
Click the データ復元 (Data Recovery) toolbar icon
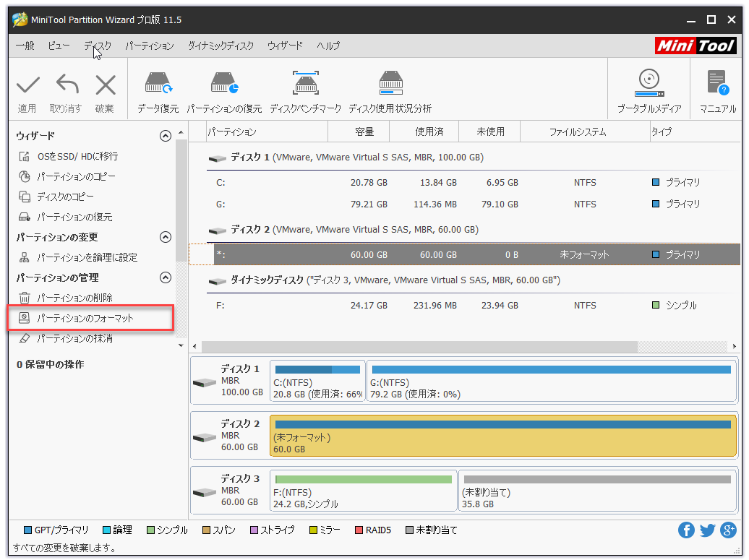point(158,84)
